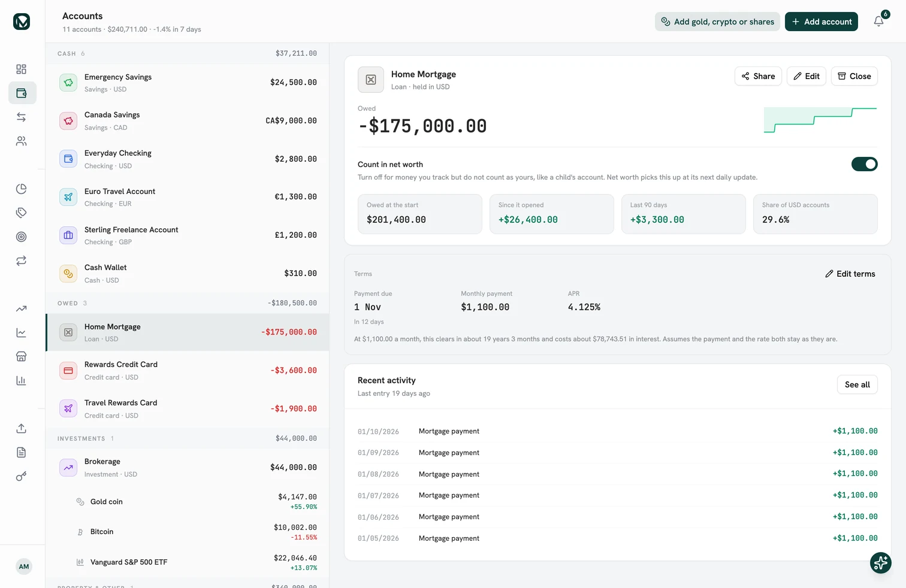
Task: Open the storefront icon in the sidebar
Action: point(22,357)
